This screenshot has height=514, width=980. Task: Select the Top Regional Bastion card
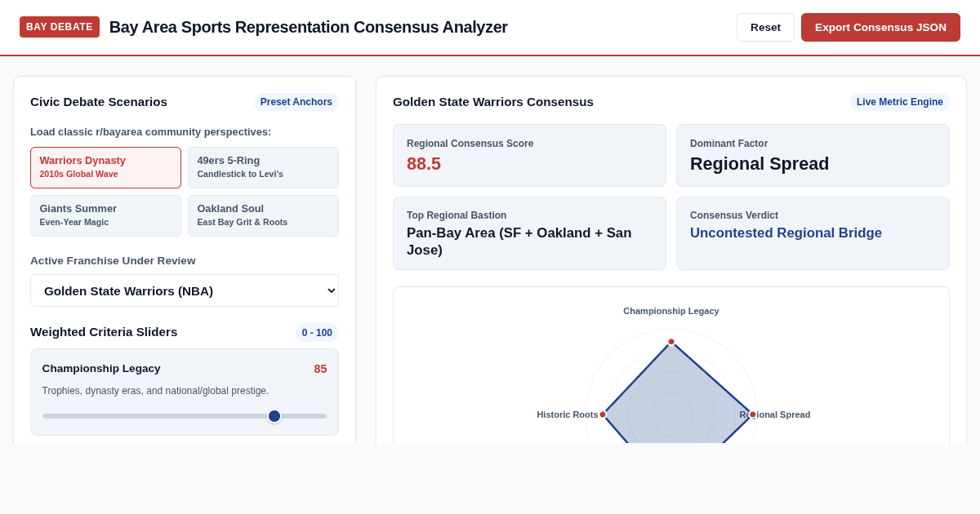(529, 233)
